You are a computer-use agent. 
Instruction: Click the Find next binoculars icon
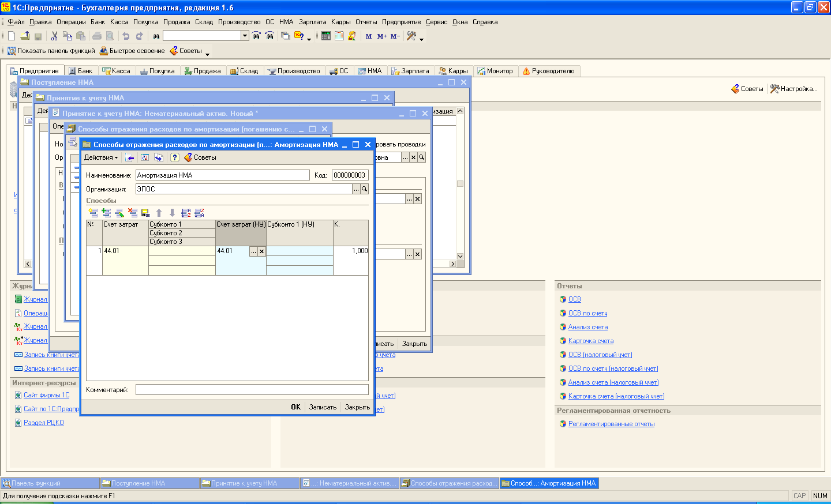click(256, 36)
